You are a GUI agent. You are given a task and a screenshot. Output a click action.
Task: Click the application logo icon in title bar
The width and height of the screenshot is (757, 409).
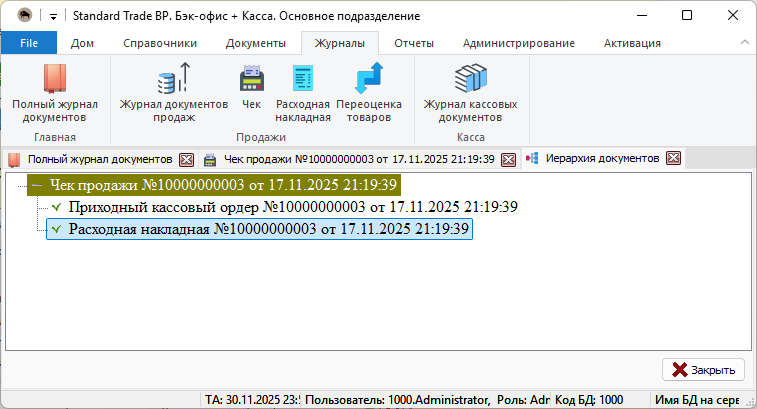[x=25, y=15]
